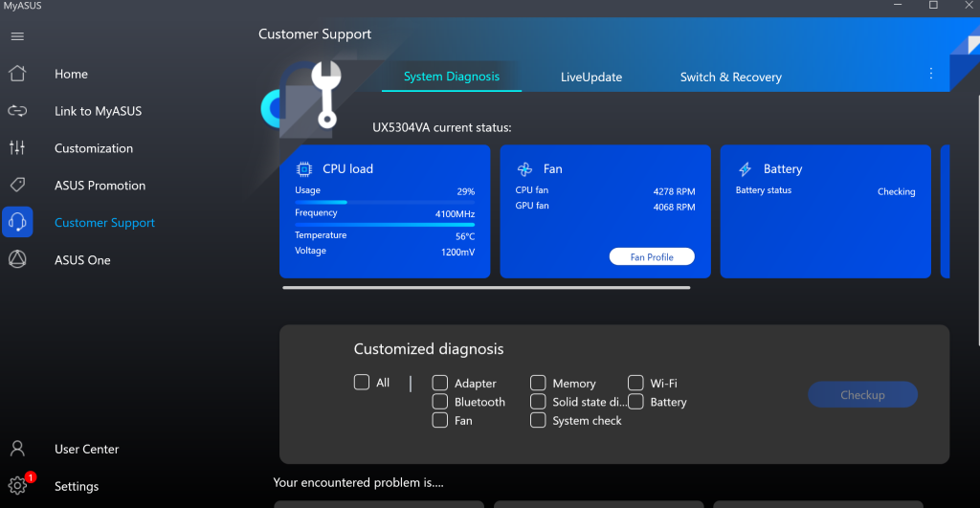This screenshot has width=980, height=508.
Task: Select the Customer Support headset icon
Action: [x=17, y=223]
